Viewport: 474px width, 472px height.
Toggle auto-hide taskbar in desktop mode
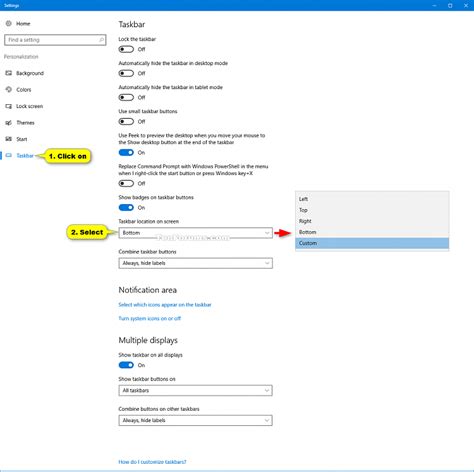click(126, 73)
